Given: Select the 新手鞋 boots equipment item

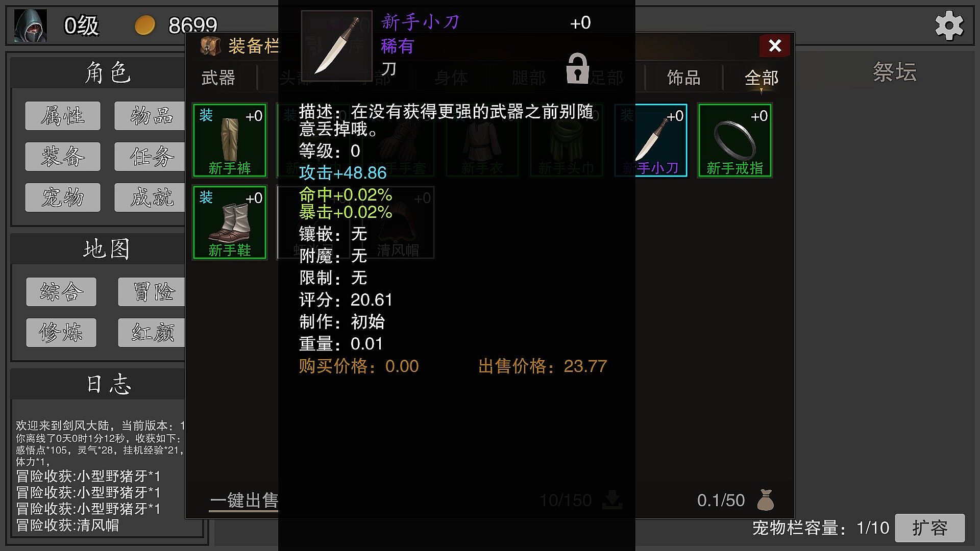Looking at the screenshot, I should tap(230, 222).
